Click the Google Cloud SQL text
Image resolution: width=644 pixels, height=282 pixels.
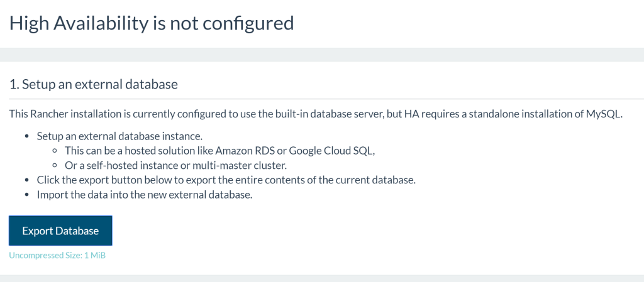[333, 150]
